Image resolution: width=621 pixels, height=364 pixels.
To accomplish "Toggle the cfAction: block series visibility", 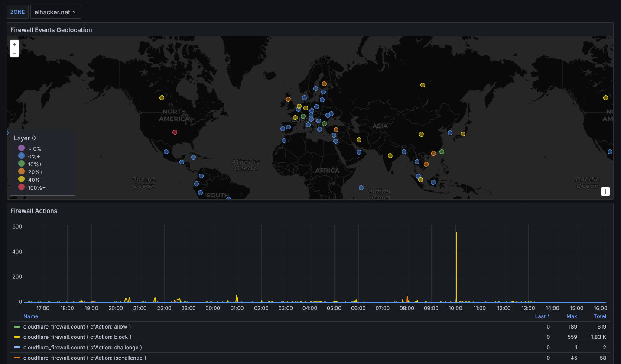I will coord(78,337).
